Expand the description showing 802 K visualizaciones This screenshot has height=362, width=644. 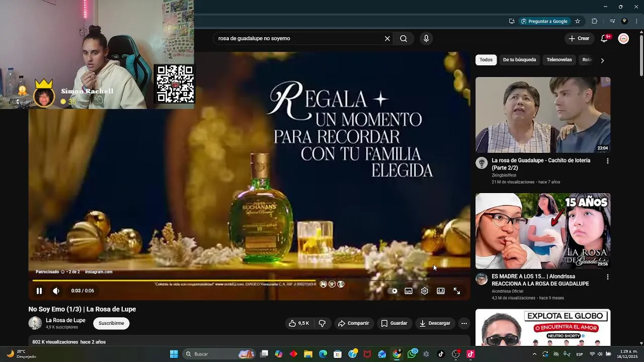(x=249, y=341)
